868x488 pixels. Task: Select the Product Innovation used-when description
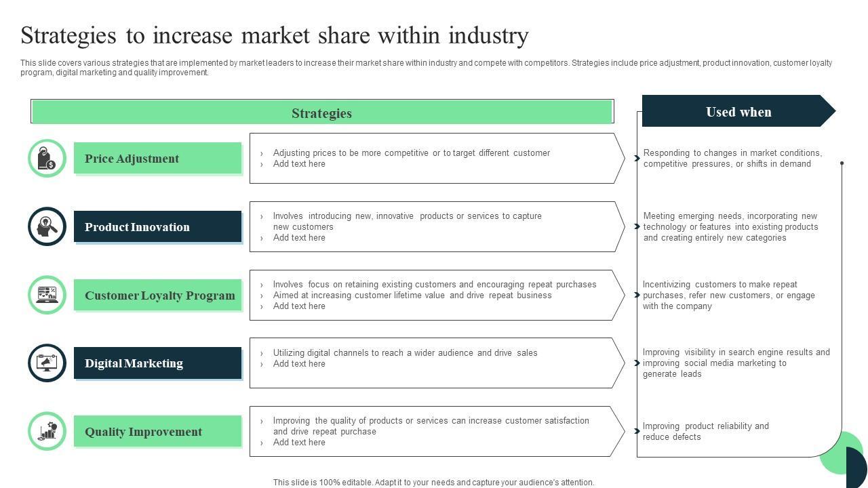coord(730,227)
